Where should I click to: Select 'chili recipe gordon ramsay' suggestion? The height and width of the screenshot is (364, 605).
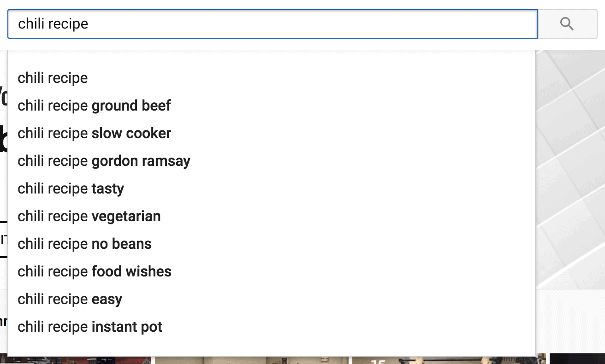click(x=272, y=161)
